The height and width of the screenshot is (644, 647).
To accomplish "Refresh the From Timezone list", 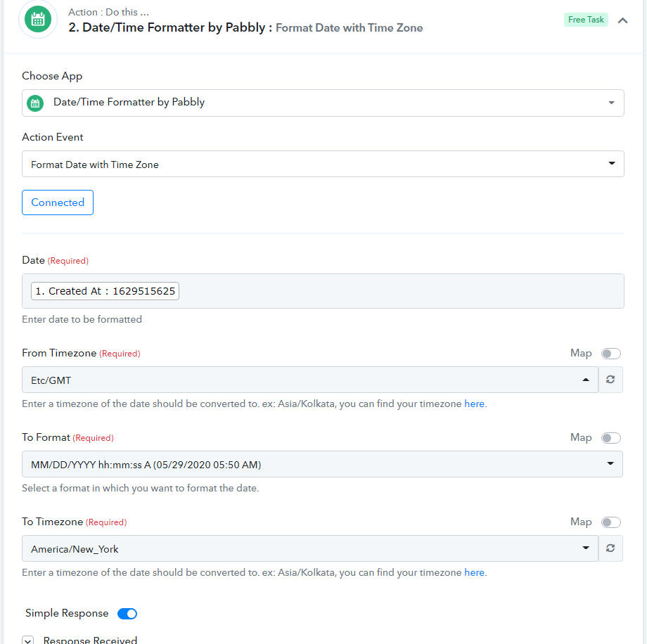I will point(610,380).
